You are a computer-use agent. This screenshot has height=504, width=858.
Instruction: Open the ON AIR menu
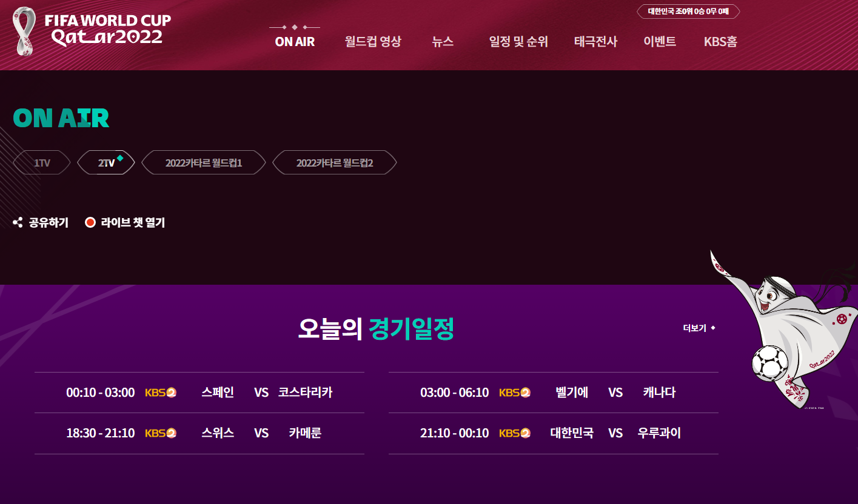pos(295,42)
